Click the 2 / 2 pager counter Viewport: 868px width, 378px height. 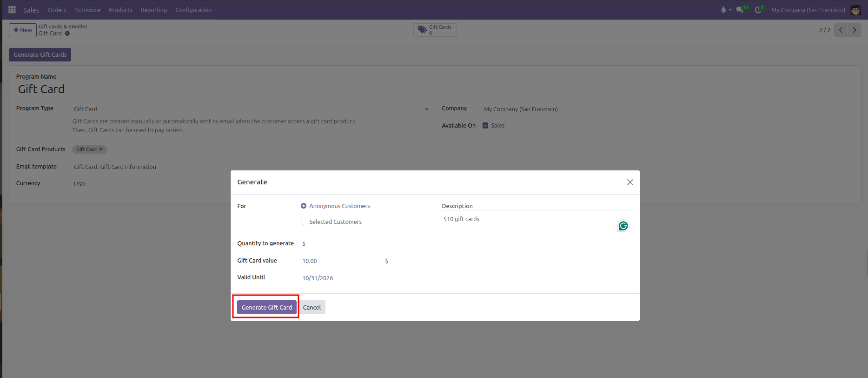[x=825, y=30]
